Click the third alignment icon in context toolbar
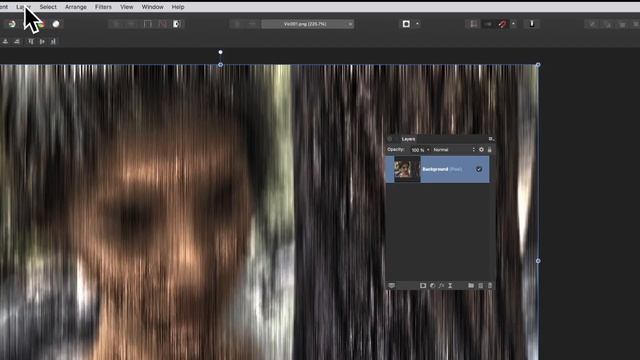The height and width of the screenshot is (360, 640). (x=31, y=41)
